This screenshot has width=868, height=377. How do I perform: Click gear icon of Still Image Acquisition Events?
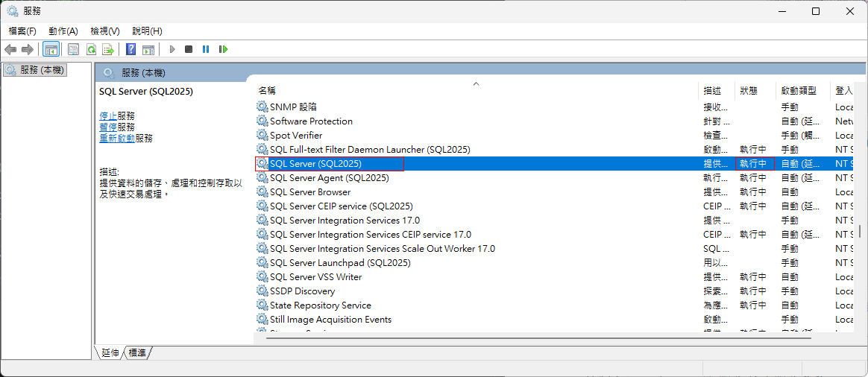tap(262, 320)
